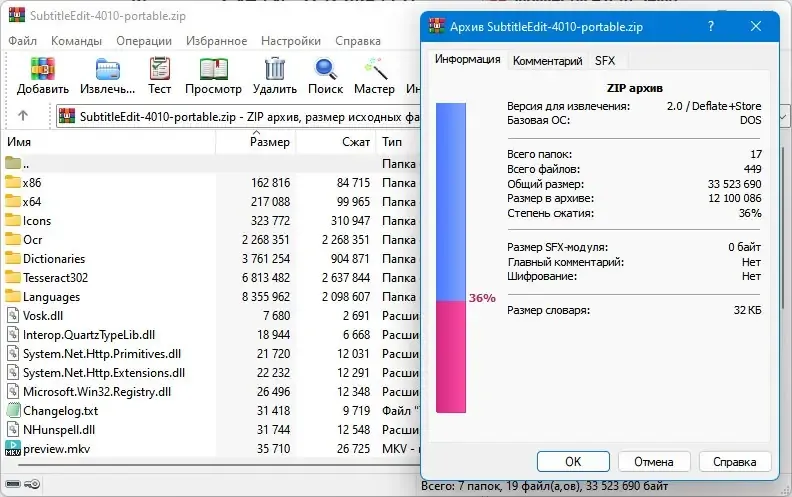Click the compression ratio bar graph
792x497 pixels.
pos(451,258)
